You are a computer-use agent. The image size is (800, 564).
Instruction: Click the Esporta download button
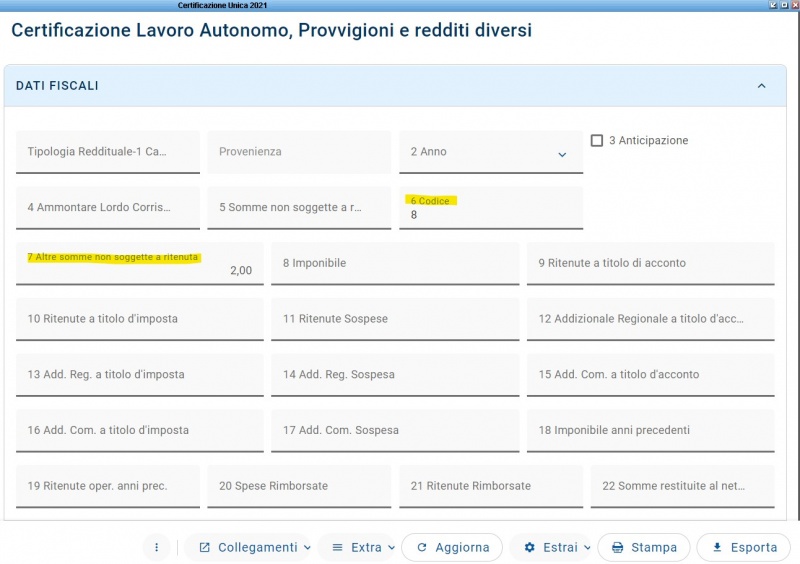pos(744,547)
